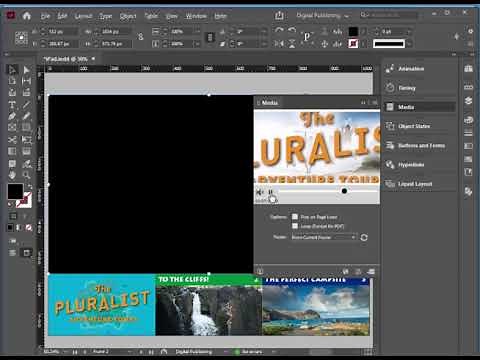Click the stroke swatch in Control panel
Screen dimensions: 480x360
pyautogui.click(x=353, y=44)
